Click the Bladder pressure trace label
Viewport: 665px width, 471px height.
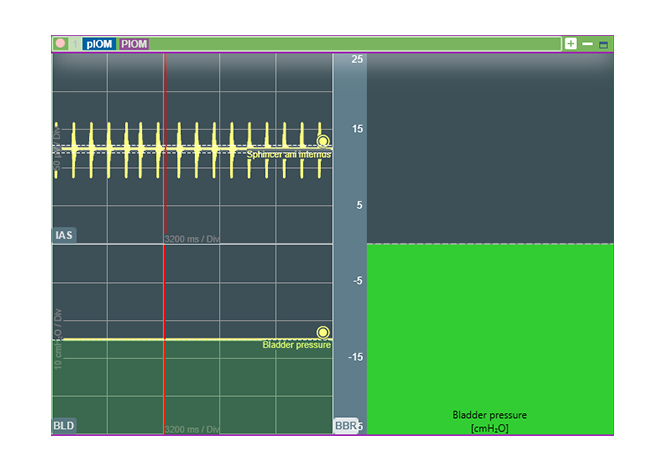click(x=296, y=345)
